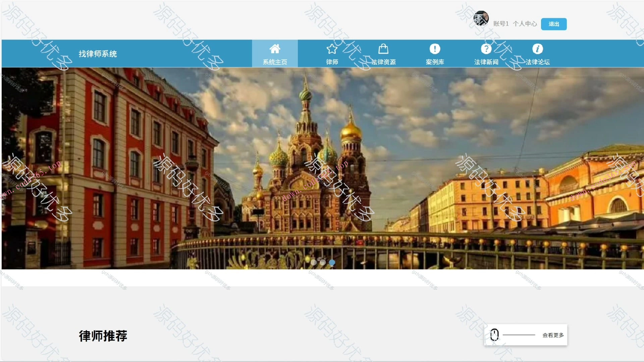Select the first carousel indicator dot
644x362 pixels.
[x=313, y=262]
